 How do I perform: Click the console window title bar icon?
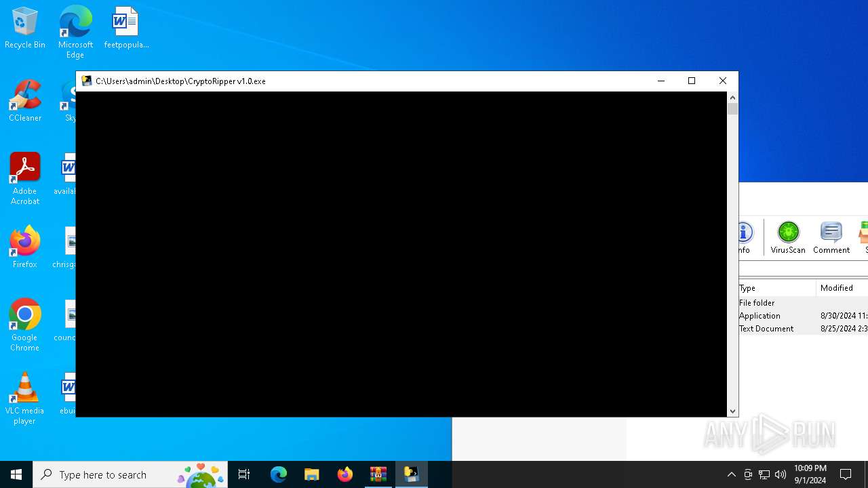(87, 81)
